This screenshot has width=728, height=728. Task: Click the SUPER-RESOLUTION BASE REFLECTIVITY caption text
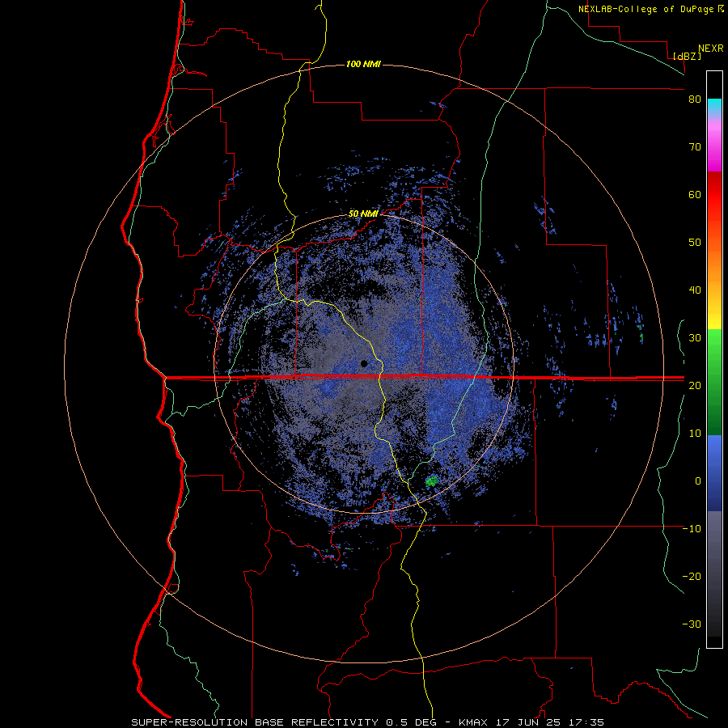(255, 722)
